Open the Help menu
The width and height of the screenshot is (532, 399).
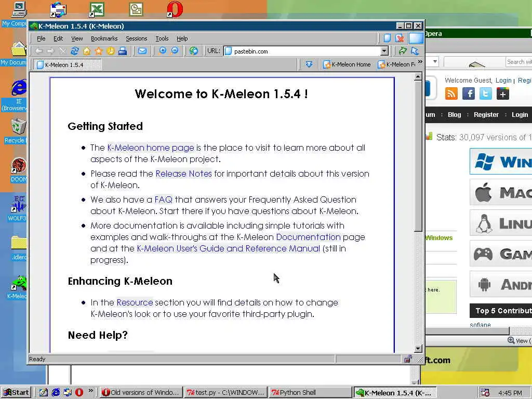pos(182,38)
